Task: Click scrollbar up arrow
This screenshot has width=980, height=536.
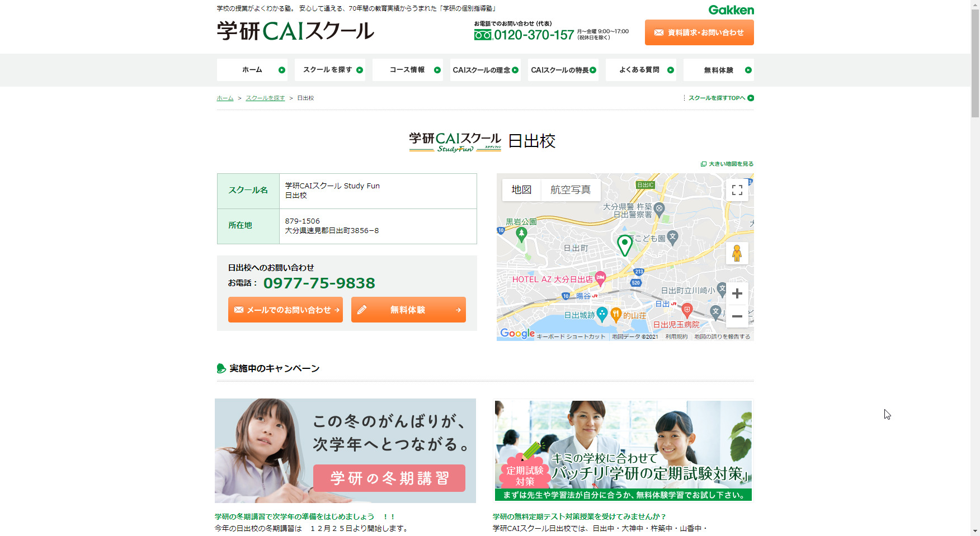Action: click(x=975, y=4)
